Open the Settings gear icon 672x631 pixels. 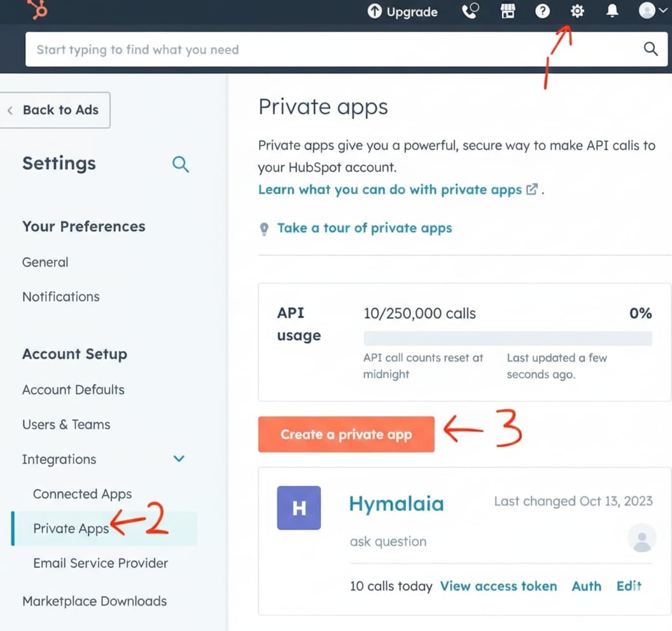(x=577, y=11)
